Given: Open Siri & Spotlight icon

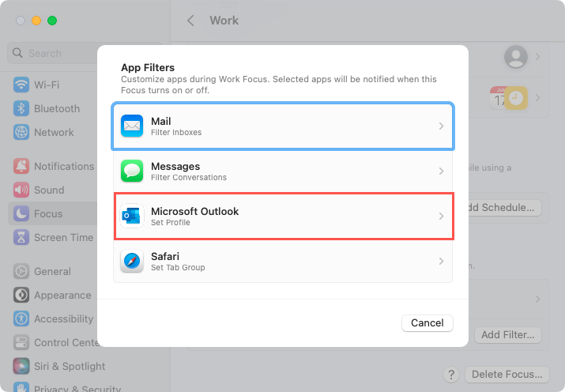Looking at the screenshot, I should 21,366.
